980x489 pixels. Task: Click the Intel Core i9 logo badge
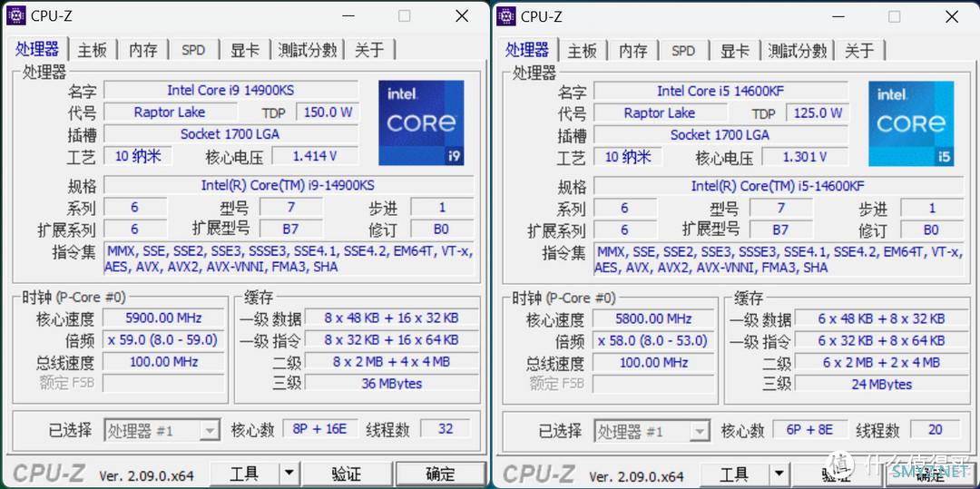pos(421,122)
